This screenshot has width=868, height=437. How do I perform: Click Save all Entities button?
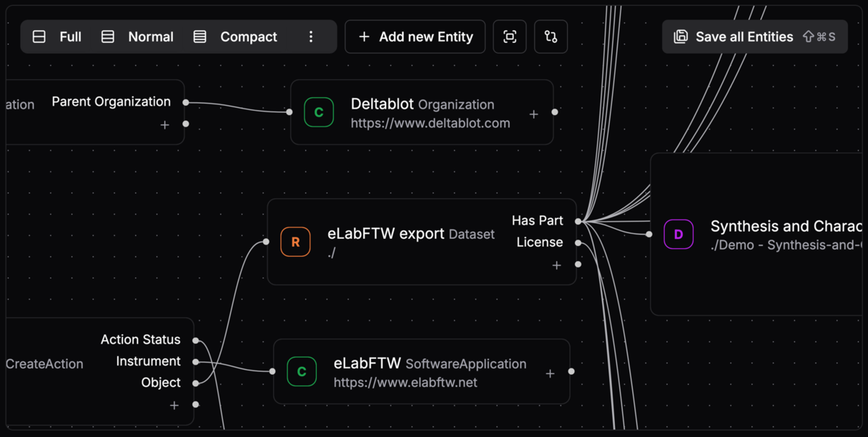pyautogui.click(x=754, y=37)
